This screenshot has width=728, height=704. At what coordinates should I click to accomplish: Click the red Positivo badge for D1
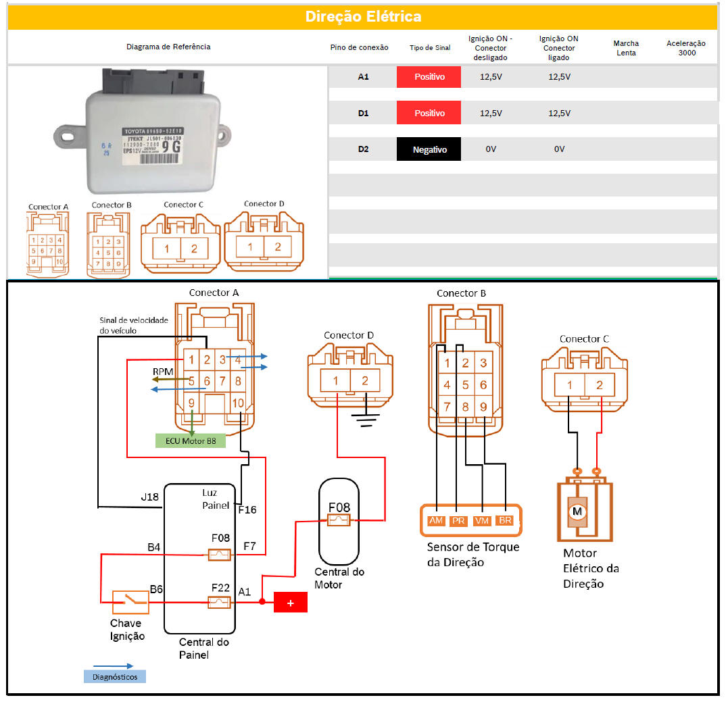(429, 114)
